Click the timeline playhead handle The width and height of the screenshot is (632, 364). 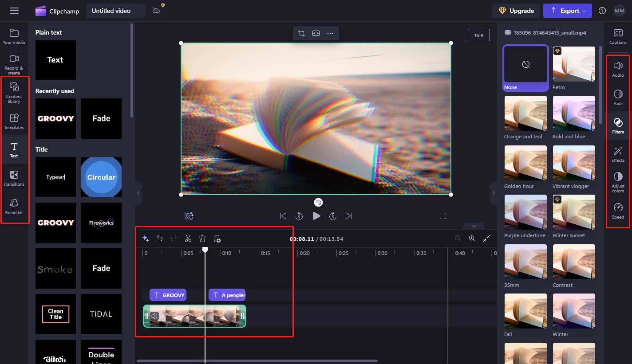click(205, 250)
